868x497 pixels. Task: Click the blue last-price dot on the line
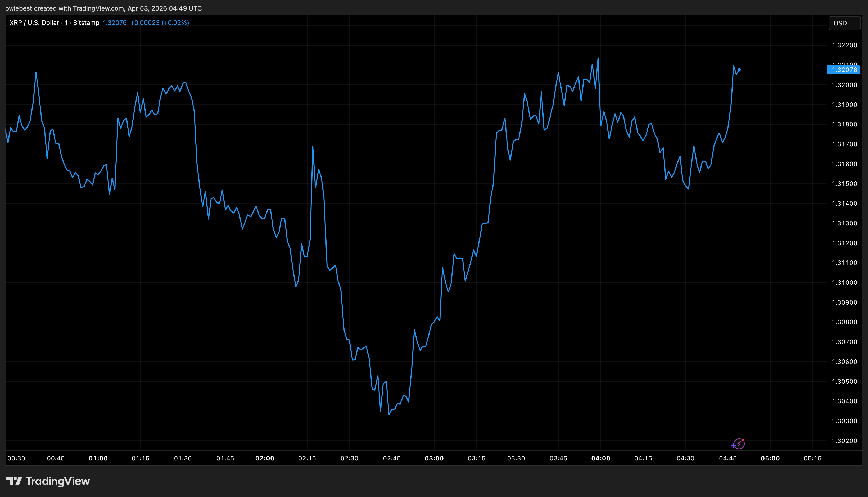coord(739,70)
